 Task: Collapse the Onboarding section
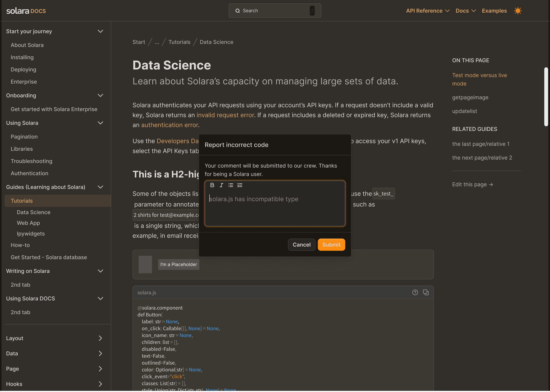(100, 96)
